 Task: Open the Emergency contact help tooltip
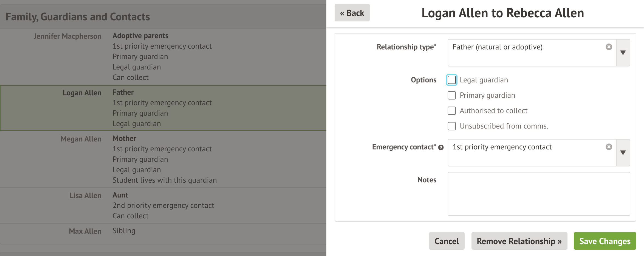tap(441, 148)
